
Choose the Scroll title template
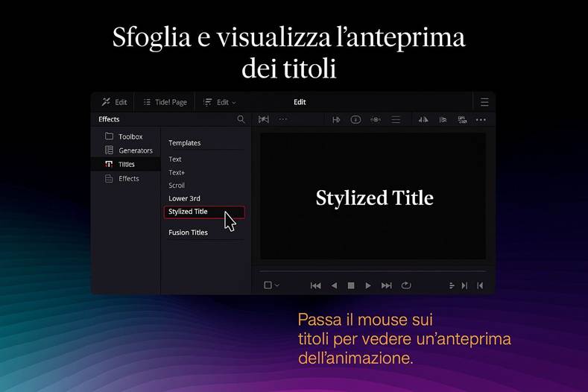point(177,186)
